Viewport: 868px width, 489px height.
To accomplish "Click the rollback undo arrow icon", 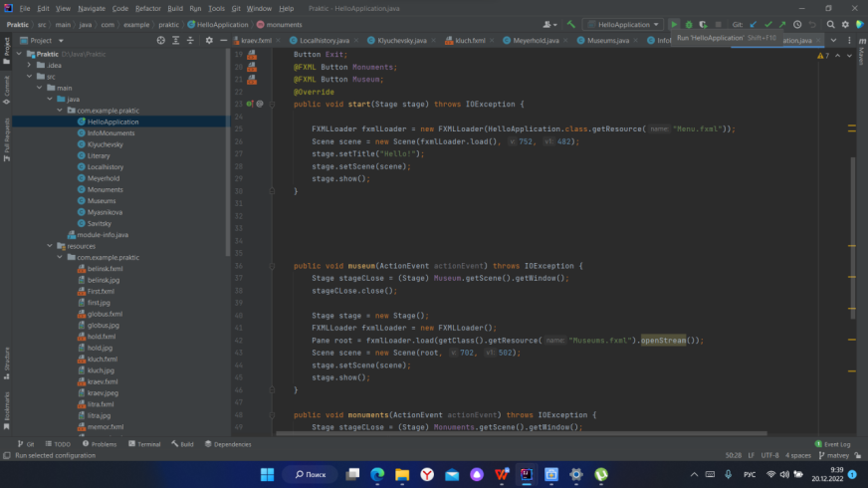I will [812, 24].
